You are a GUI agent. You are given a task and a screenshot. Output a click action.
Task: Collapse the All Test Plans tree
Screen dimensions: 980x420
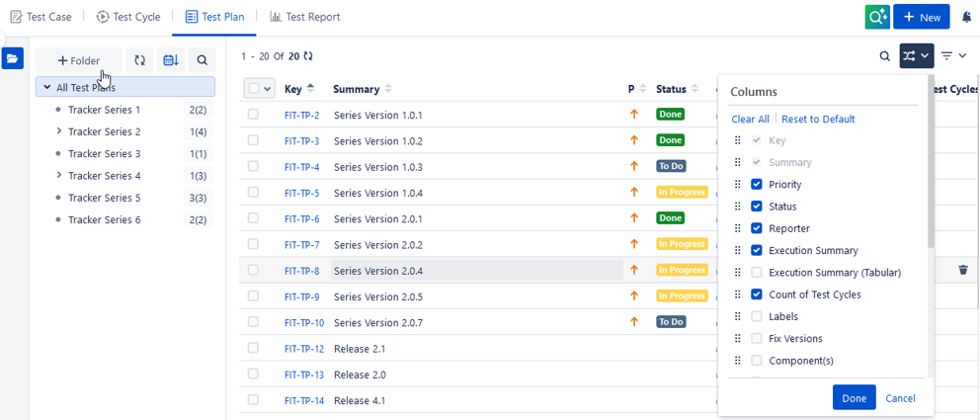coord(46,88)
